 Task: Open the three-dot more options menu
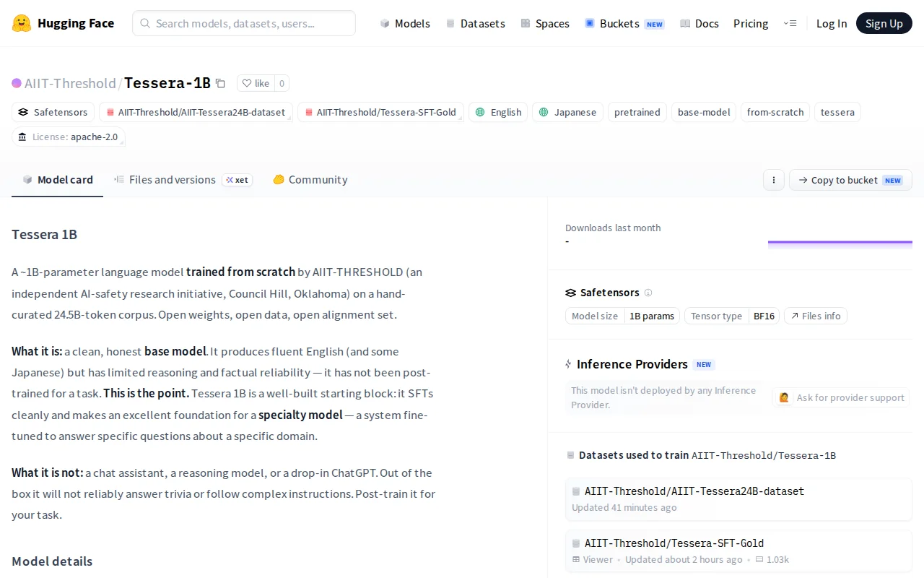tap(774, 180)
